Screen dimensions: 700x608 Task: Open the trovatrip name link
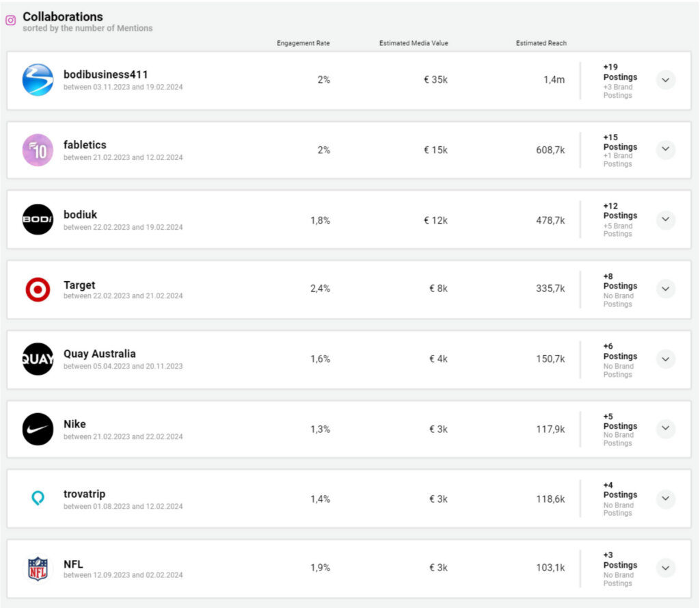tap(84, 494)
